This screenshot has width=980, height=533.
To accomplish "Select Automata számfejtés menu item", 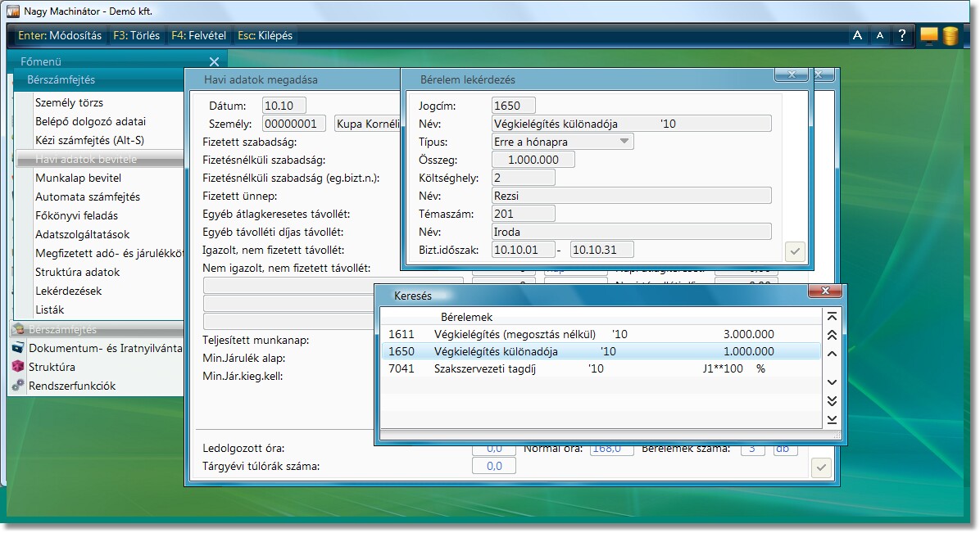I will (87, 196).
